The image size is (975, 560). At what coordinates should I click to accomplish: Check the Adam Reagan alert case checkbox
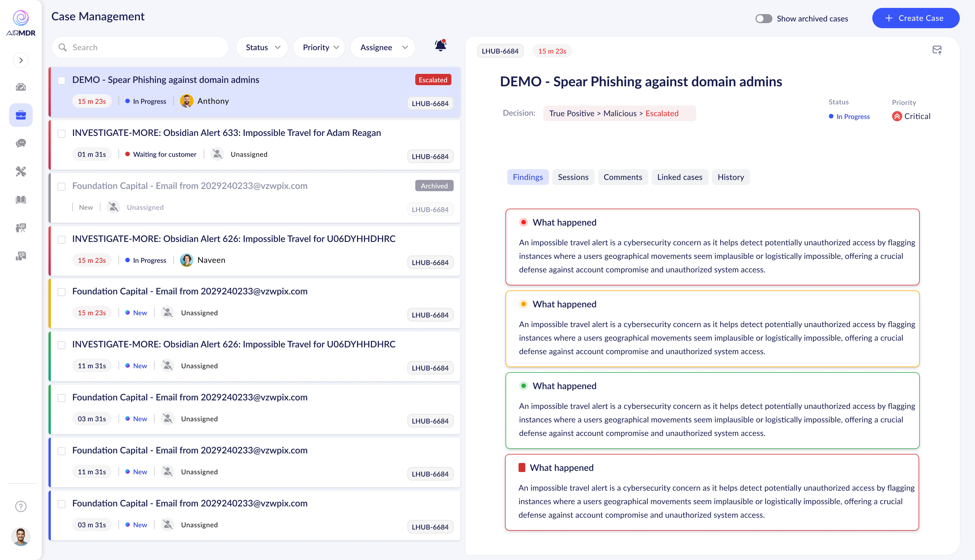pos(62,133)
